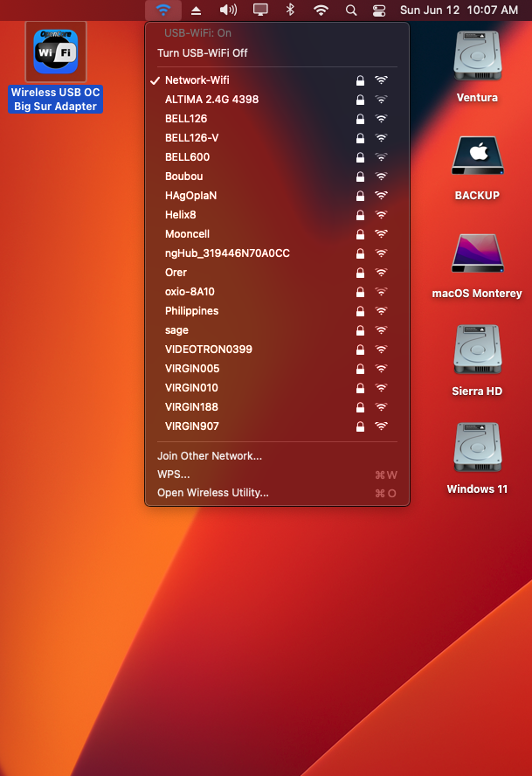Click the lock icon beside Mooncell
The height and width of the screenshot is (776, 532).
click(x=360, y=234)
